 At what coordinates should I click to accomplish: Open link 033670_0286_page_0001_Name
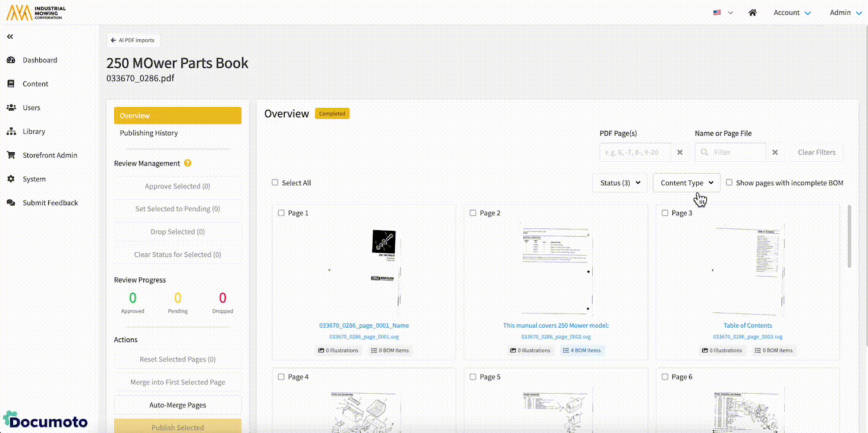pos(364,325)
